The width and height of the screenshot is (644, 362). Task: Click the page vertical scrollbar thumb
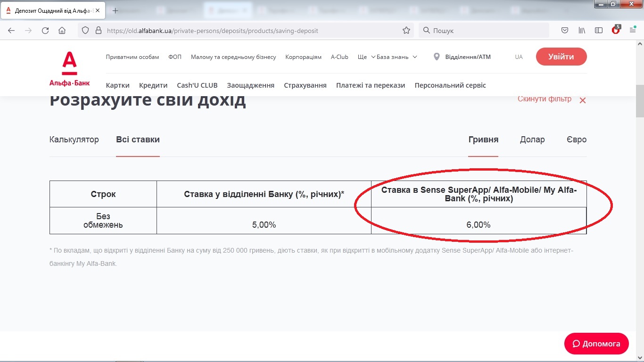[640, 101]
